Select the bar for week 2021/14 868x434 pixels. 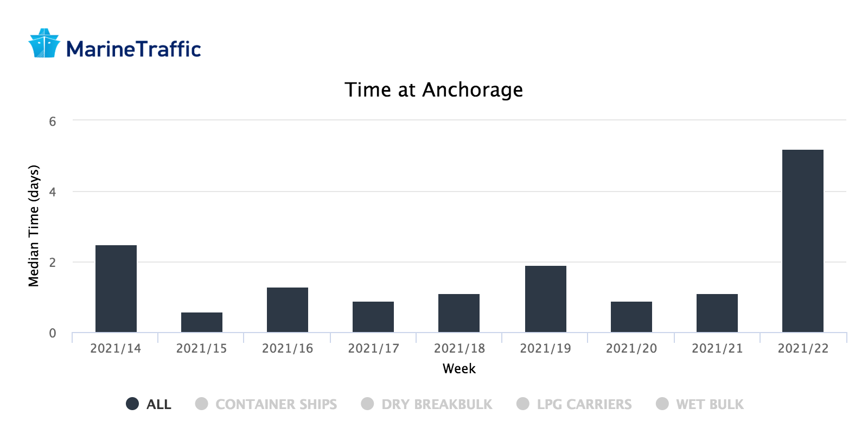(x=116, y=289)
